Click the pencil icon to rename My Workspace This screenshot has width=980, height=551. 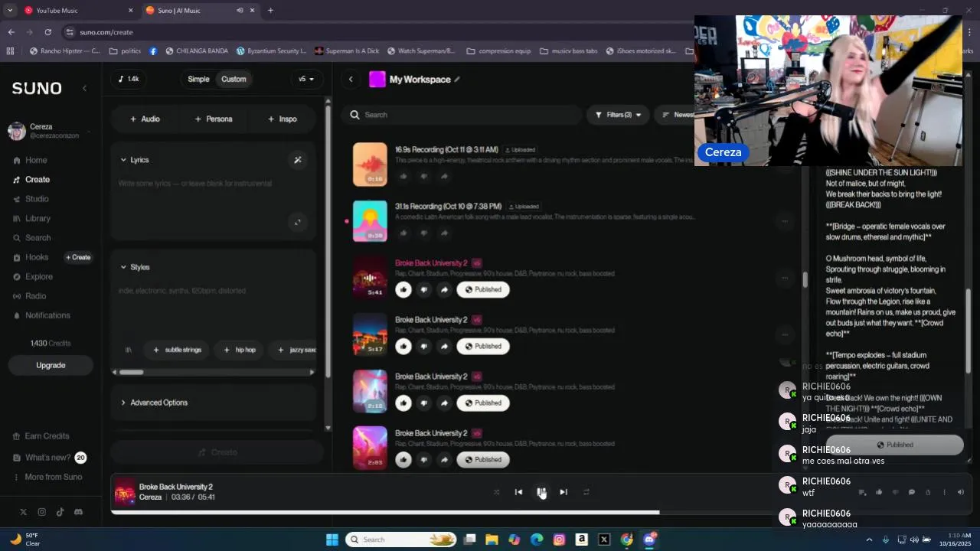[x=457, y=80]
